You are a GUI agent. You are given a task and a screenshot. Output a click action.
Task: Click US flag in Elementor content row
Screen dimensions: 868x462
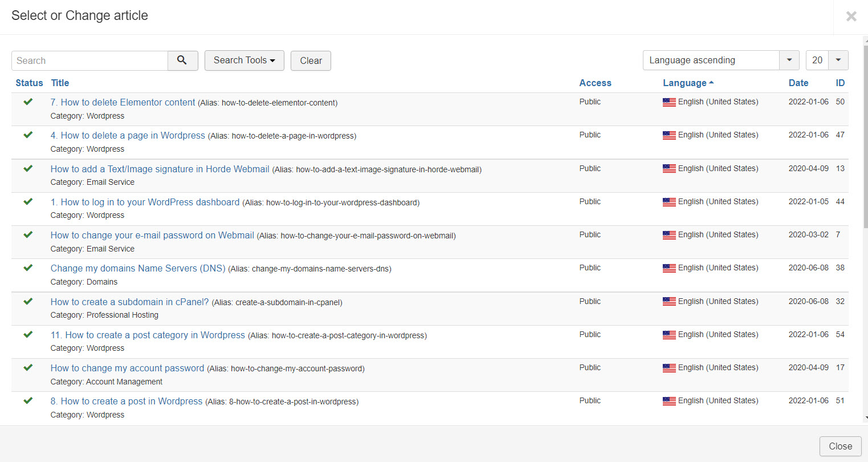pos(669,102)
